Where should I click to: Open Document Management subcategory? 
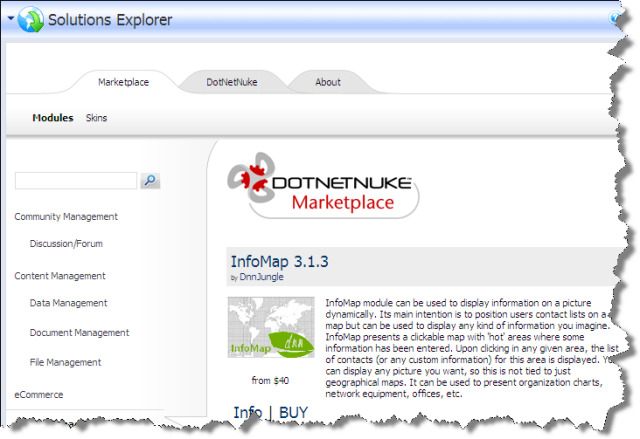tap(79, 333)
